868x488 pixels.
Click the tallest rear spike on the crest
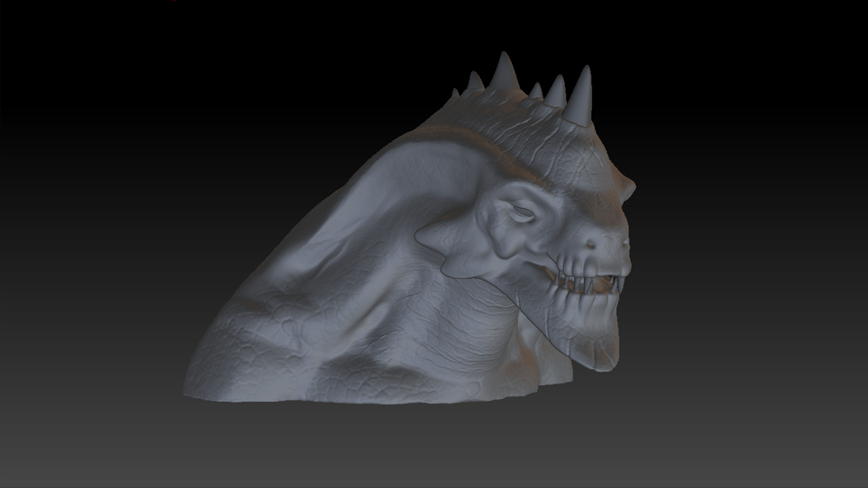[504, 72]
